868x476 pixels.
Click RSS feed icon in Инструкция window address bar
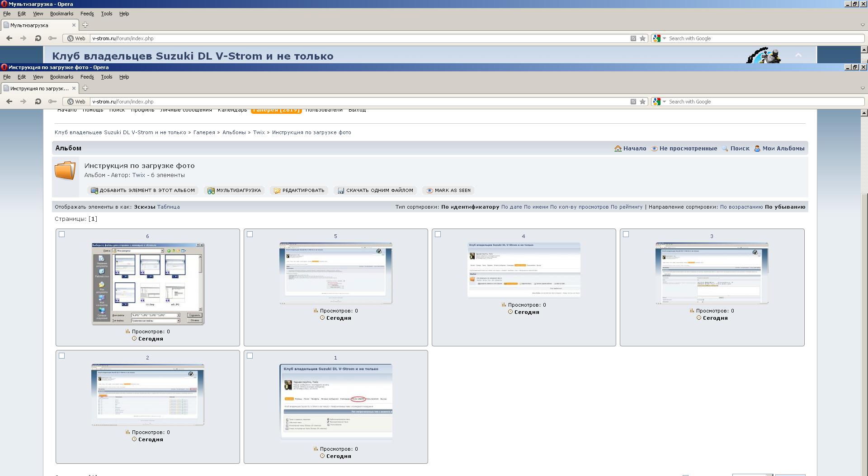(x=633, y=102)
